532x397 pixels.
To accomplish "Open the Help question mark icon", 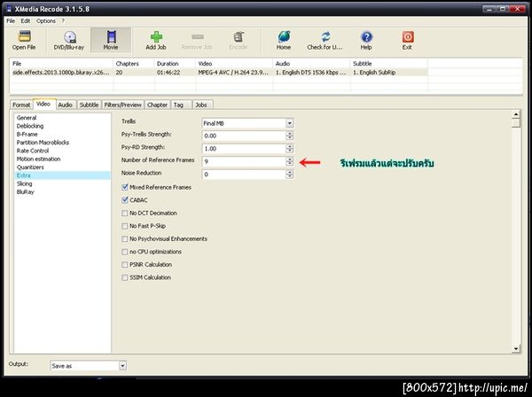I will [366, 41].
